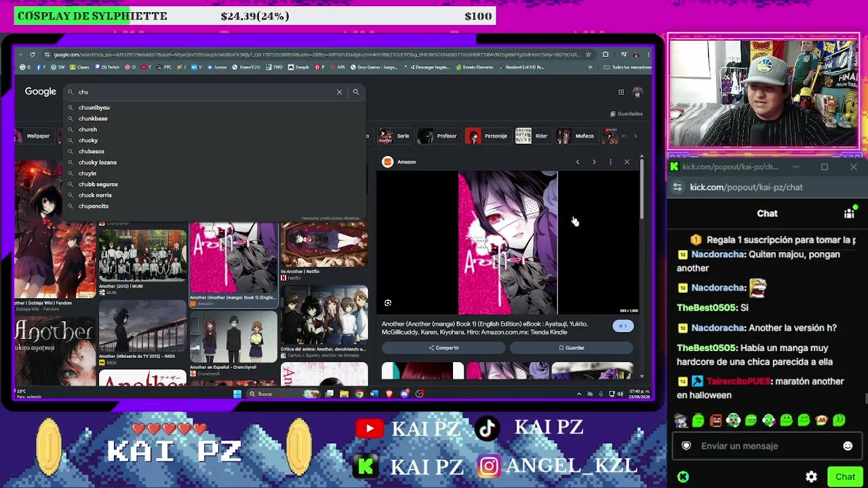
Task: Filter images by the Wallpaper chip
Action: [x=34, y=136]
